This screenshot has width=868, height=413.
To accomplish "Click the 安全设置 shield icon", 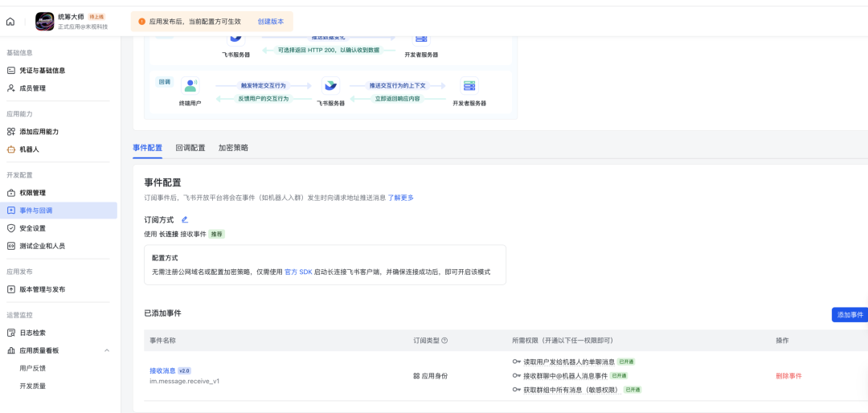I will point(10,228).
